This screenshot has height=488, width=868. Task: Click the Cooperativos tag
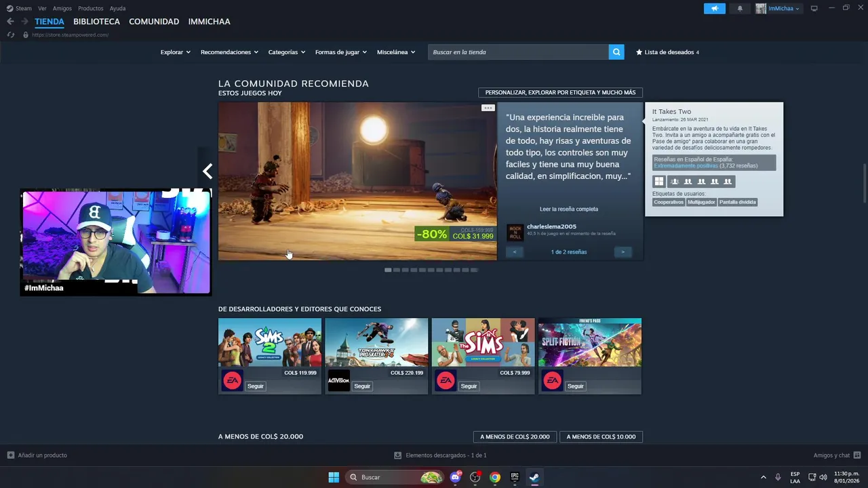point(669,202)
